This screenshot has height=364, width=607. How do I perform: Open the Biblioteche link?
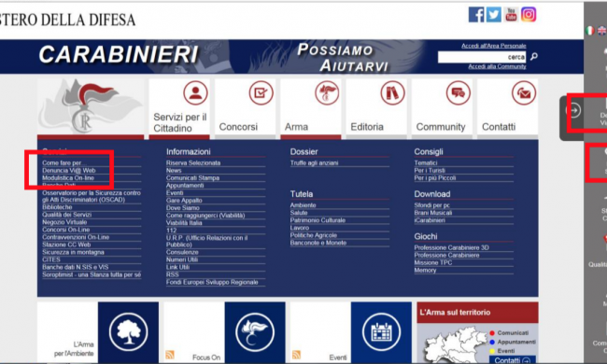tap(57, 207)
